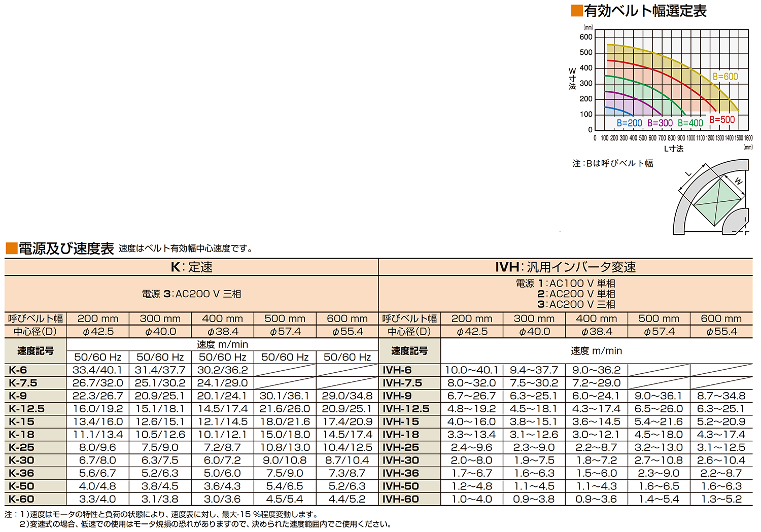Click the 21.6/26.0 speed cell
The width and height of the screenshot is (761, 532).
[x=285, y=409]
